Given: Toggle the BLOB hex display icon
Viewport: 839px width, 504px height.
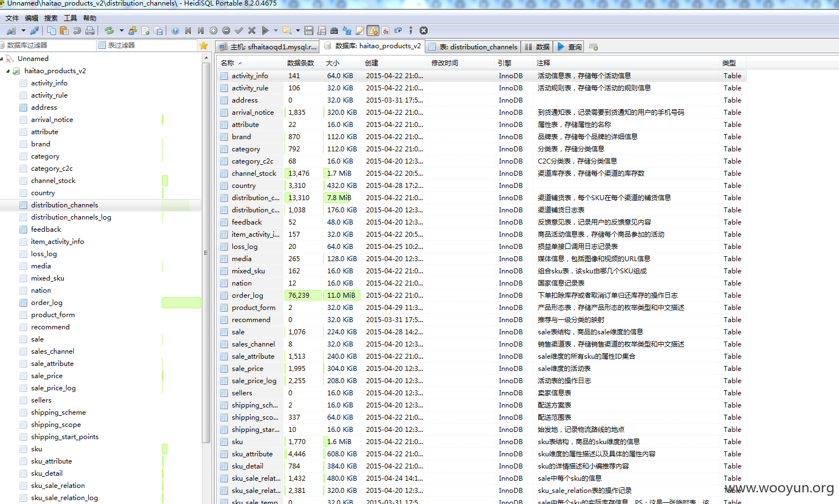Looking at the screenshot, I should (386, 30).
